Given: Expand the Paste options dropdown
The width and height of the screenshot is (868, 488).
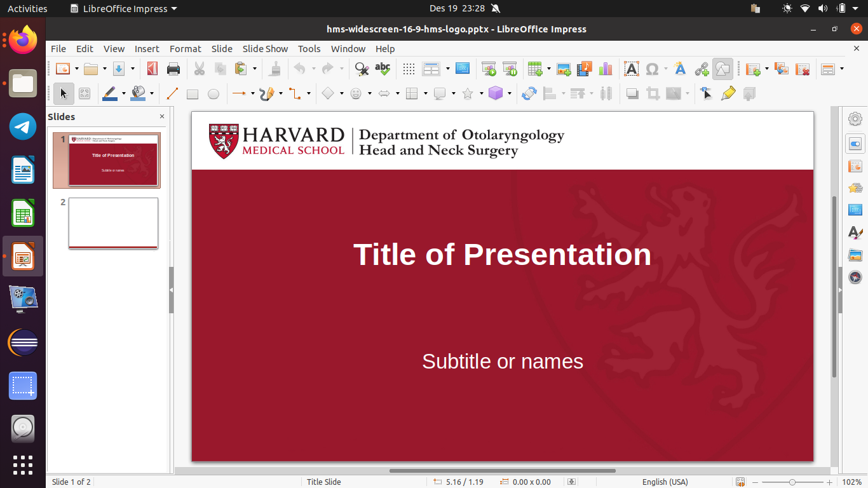Looking at the screenshot, I should click(255, 69).
